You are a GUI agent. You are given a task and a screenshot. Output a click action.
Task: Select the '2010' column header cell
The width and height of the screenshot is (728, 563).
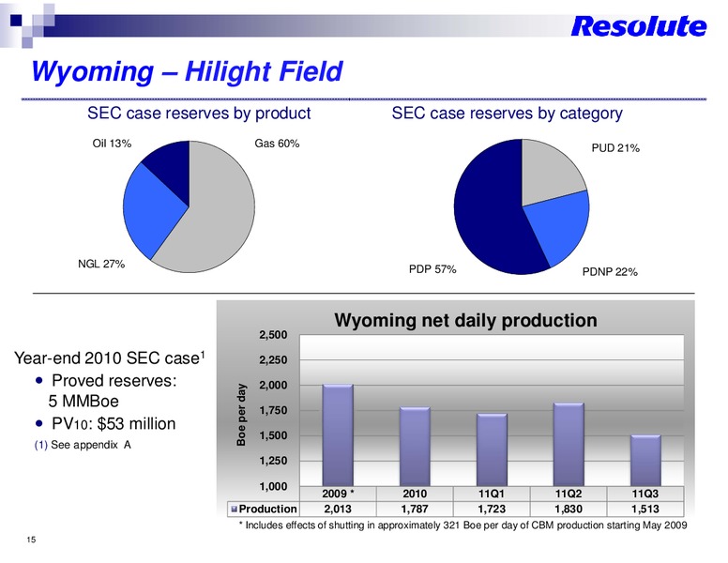tap(415, 494)
